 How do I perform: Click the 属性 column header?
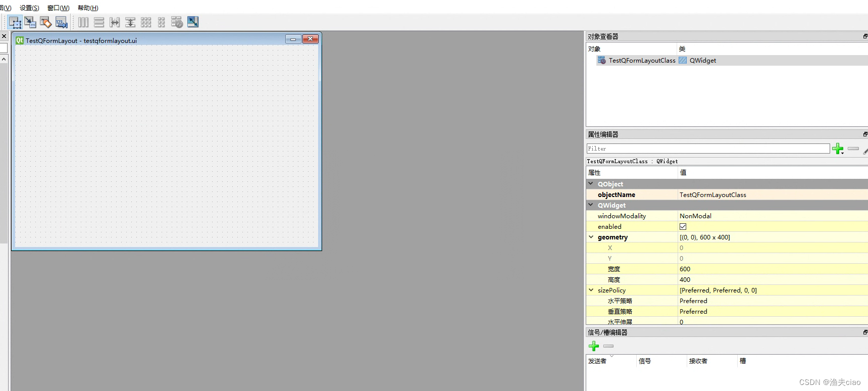632,173
